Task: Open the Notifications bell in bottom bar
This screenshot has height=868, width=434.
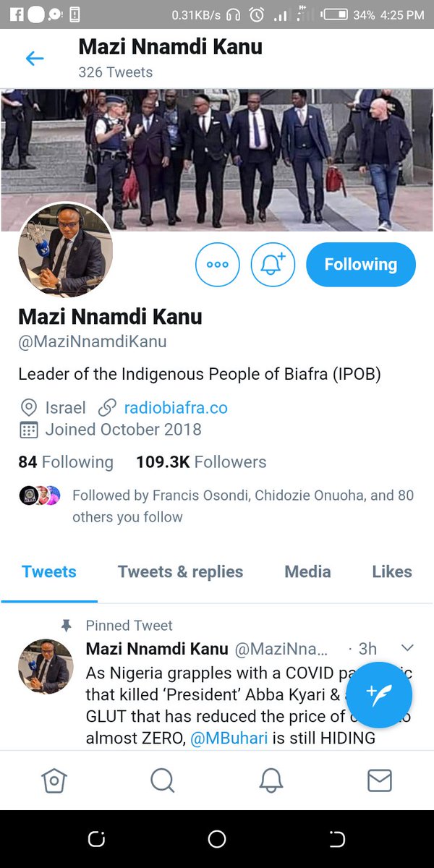Action: click(x=271, y=780)
